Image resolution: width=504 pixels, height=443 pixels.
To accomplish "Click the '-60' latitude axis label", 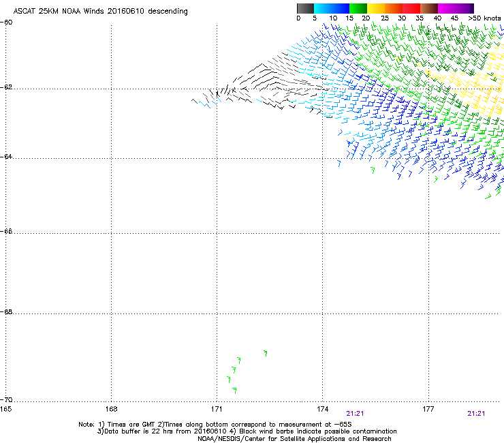I will click(x=6, y=22).
